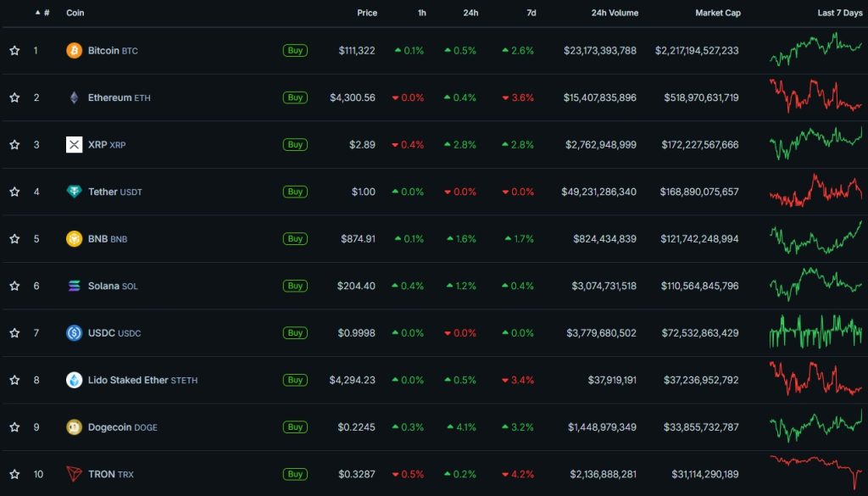Toggle the favorite star for Ethereum
Screen dimensions: 868x496
[14, 98]
